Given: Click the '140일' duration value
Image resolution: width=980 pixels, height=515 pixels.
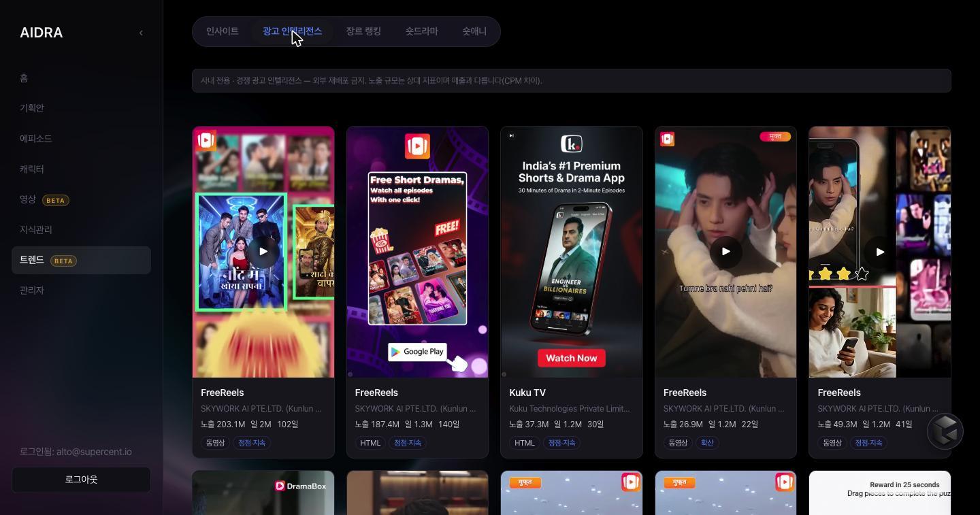Looking at the screenshot, I should click(449, 425).
